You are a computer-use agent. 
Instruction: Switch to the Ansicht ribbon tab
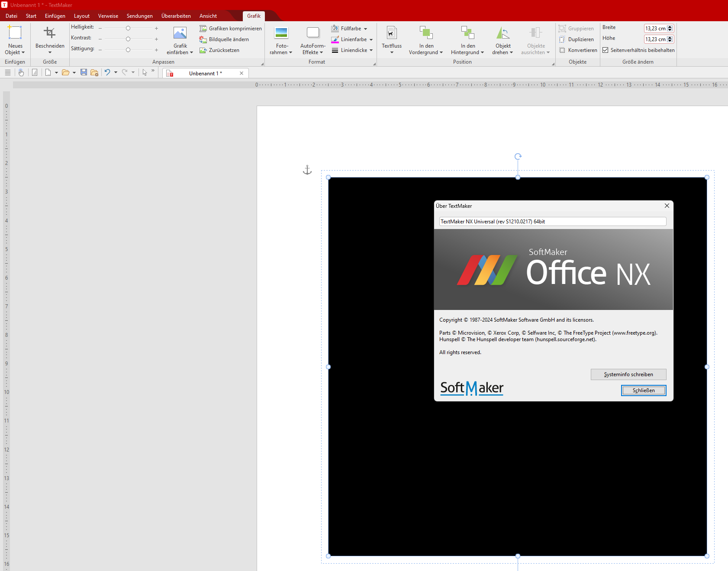click(208, 16)
